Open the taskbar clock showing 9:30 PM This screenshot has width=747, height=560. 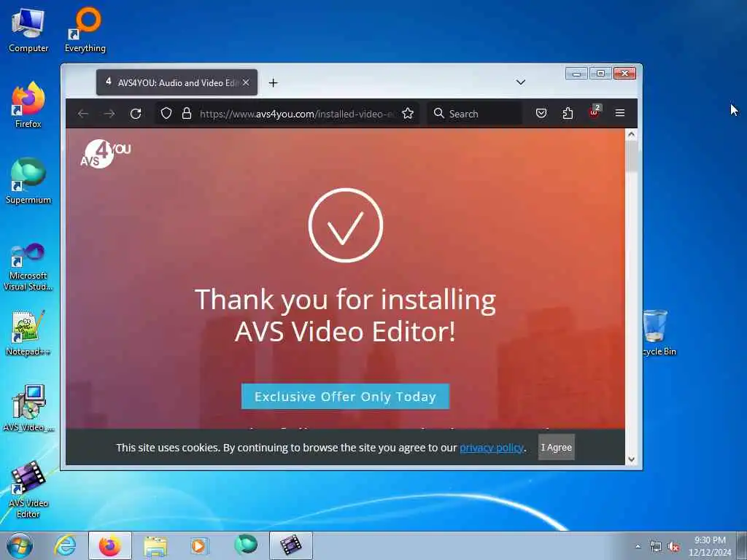click(710, 546)
